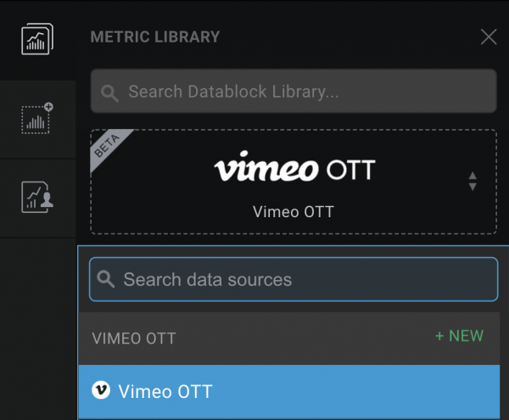Close the Metric Library panel
509x420 pixels.
pos(489,36)
